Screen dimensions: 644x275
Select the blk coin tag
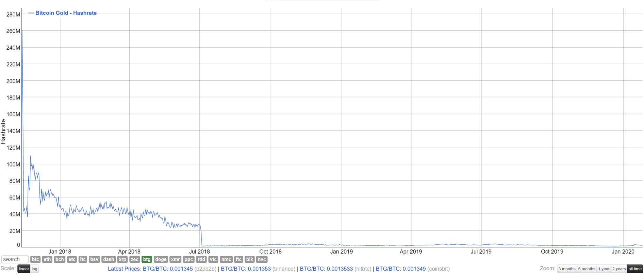[250, 259]
